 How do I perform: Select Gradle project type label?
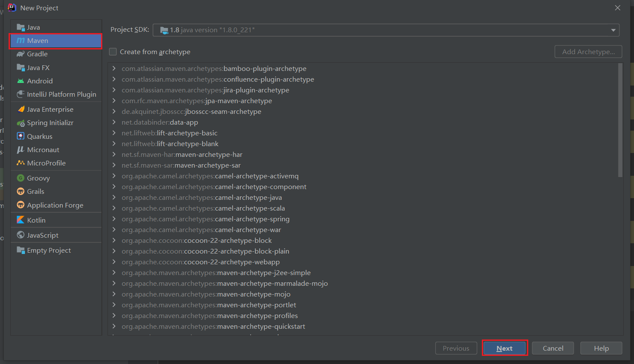pos(37,54)
